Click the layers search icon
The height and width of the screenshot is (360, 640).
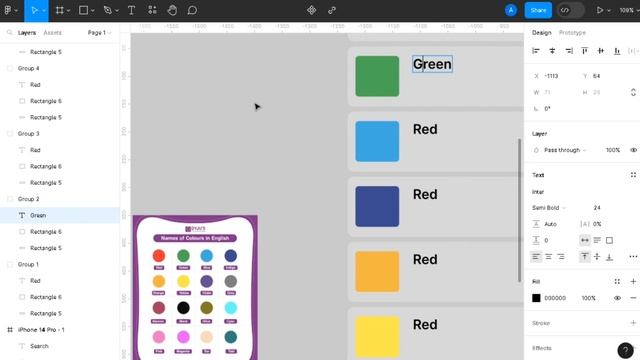coord(9,33)
